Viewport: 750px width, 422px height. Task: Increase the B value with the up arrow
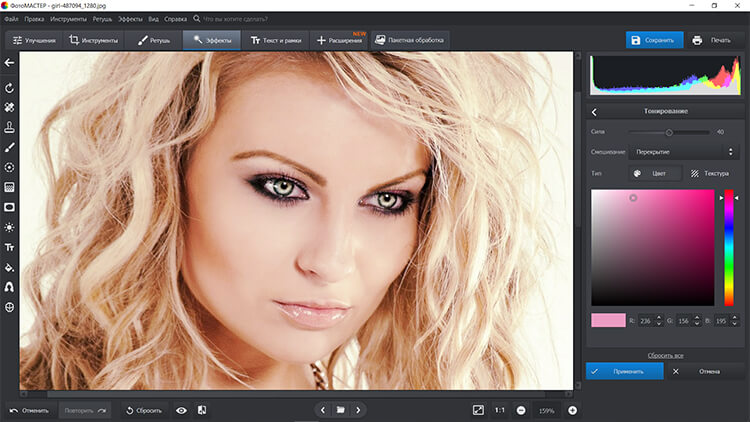pyautogui.click(x=735, y=318)
